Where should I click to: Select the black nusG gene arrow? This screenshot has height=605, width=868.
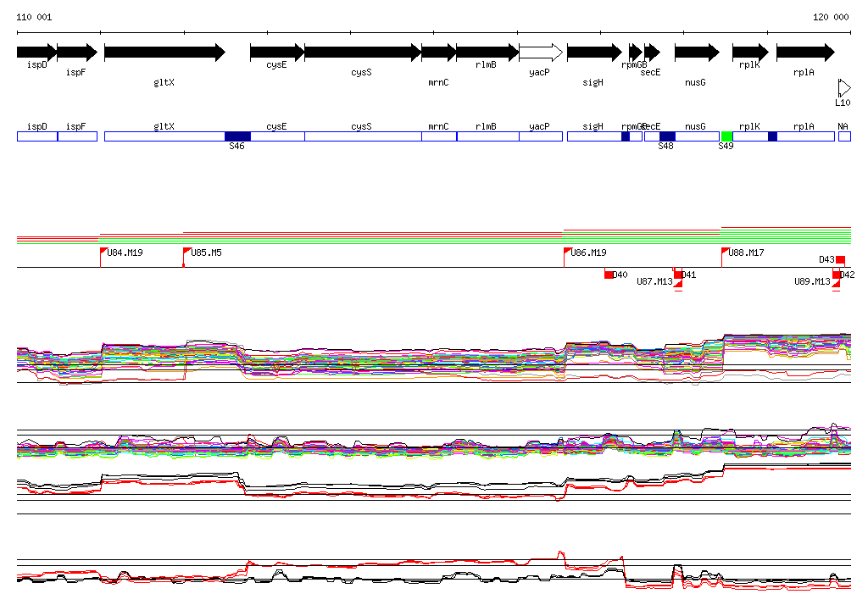click(x=697, y=53)
